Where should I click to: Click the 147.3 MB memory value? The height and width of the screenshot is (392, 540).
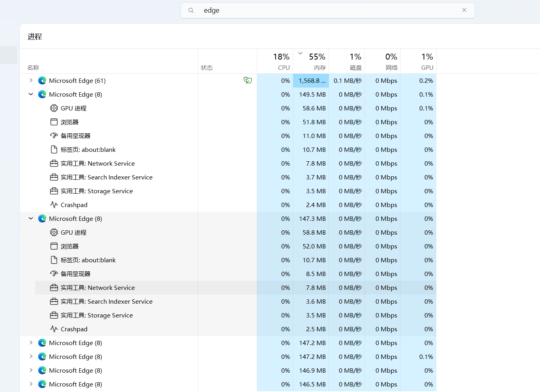(312, 218)
